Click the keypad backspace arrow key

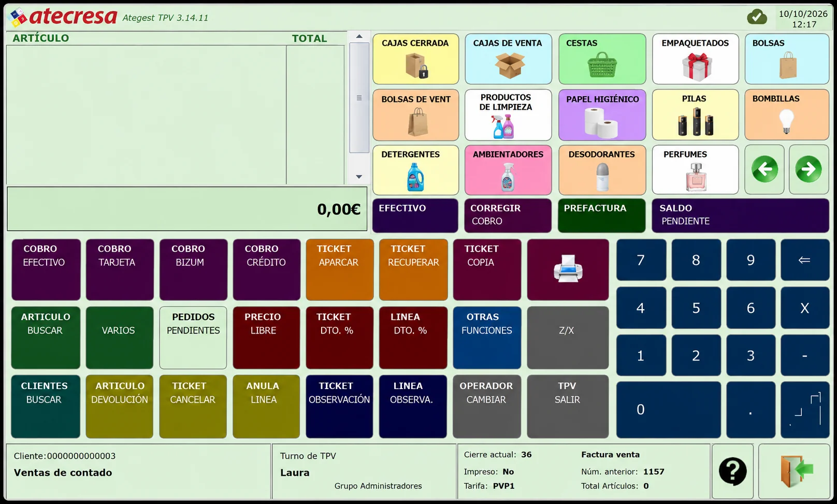click(804, 260)
